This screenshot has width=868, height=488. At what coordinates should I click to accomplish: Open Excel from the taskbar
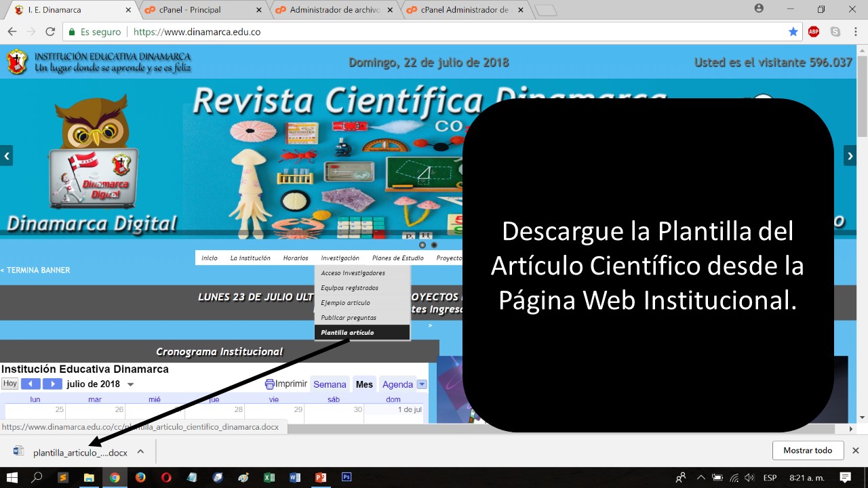click(x=269, y=477)
